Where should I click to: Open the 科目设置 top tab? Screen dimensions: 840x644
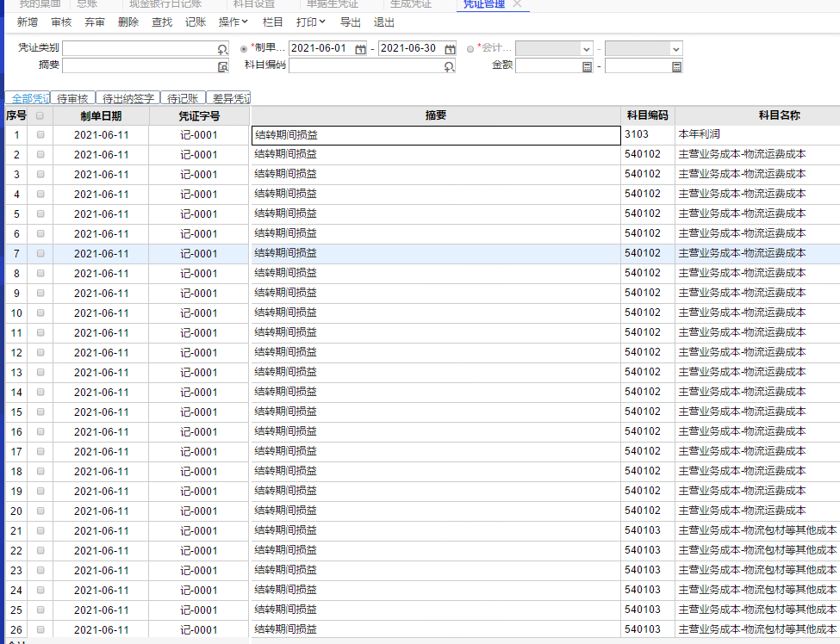click(x=254, y=4)
